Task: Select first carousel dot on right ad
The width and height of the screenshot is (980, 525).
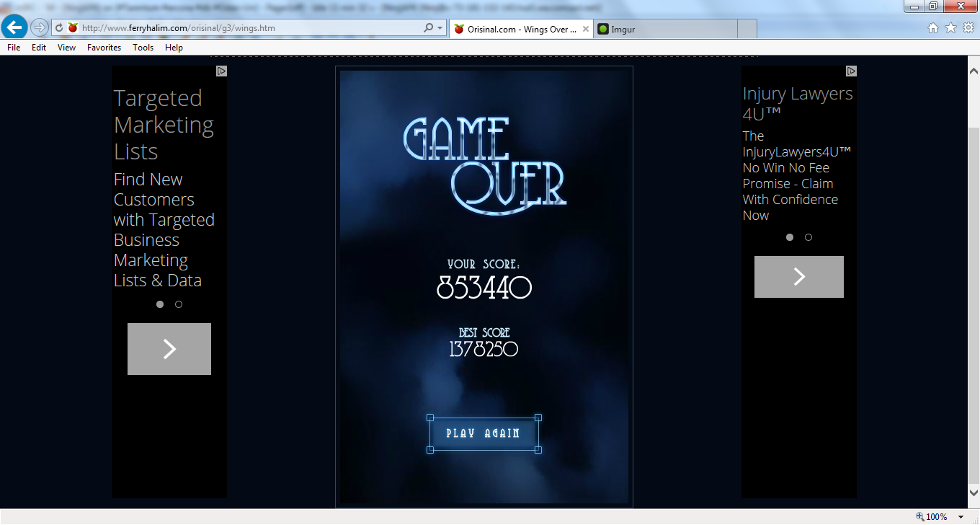Action: (790, 237)
